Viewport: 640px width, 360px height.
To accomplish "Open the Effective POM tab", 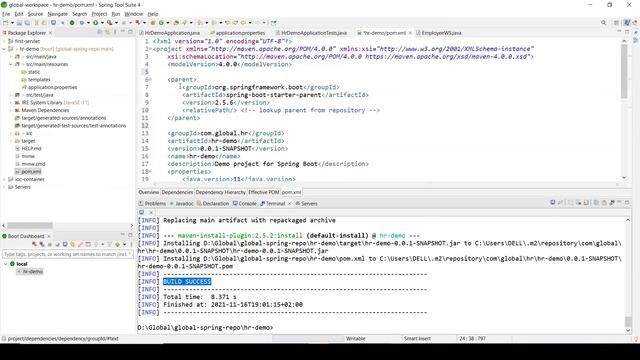I will 264,192.
